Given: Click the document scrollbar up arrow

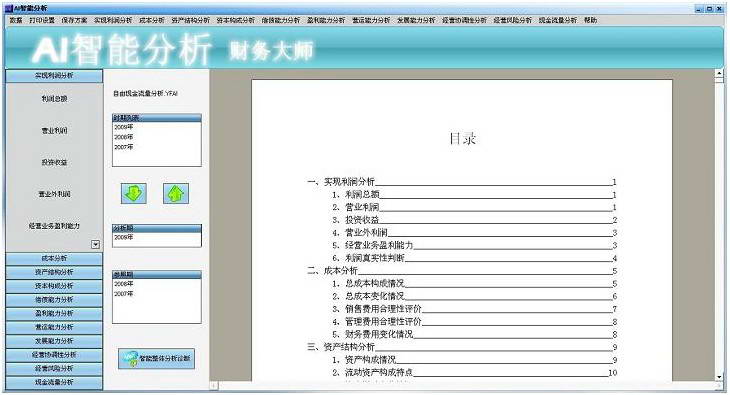Looking at the screenshot, I should (x=719, y=73).
